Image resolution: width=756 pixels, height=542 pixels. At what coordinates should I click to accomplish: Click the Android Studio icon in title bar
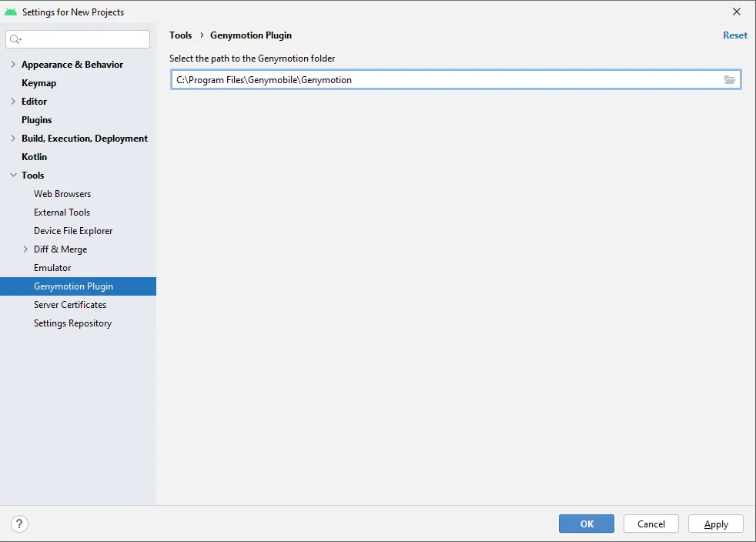click(11, 12)
